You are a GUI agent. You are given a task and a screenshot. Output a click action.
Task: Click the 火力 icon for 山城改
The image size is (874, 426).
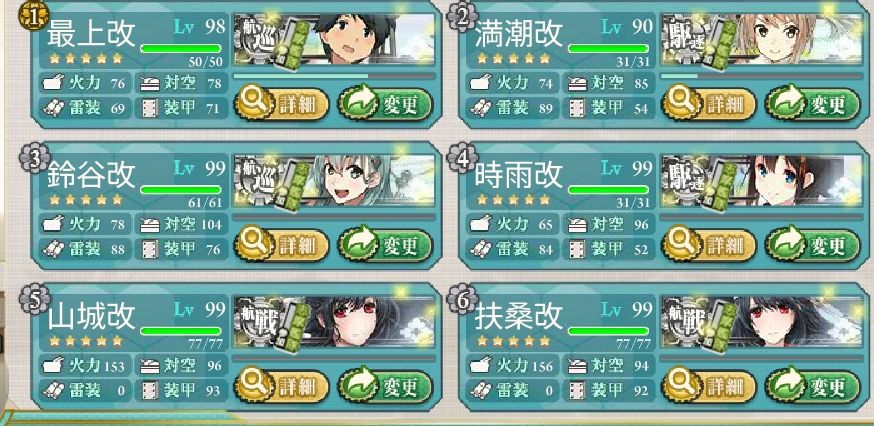(x=54, y=366)
